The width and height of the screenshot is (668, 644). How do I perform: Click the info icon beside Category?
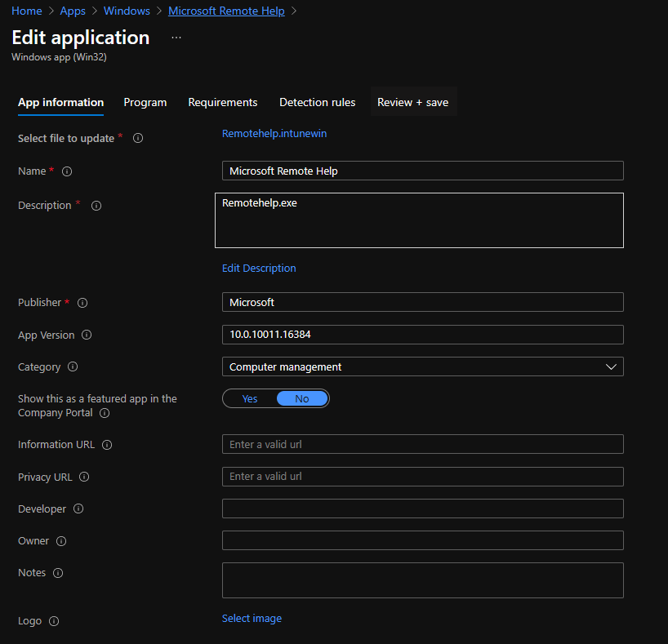click(73, 366)
